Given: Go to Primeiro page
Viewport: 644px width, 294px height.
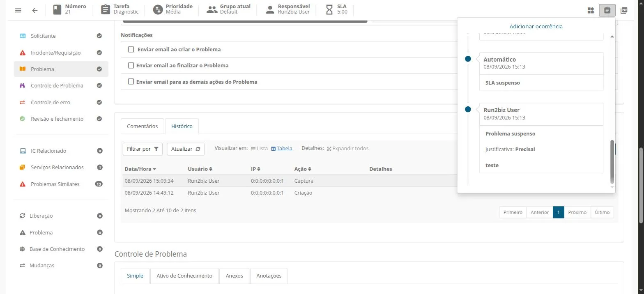Looking at the screenshot, I should click(513, 212).
